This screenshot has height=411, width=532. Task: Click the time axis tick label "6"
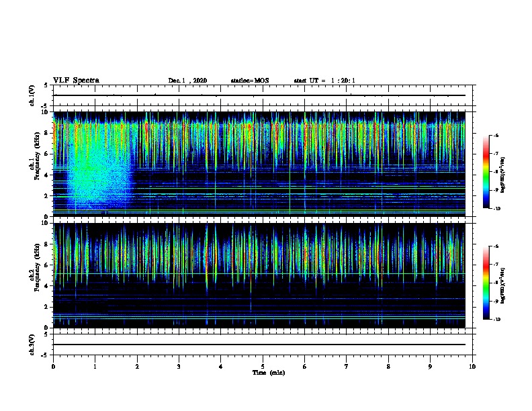pos(305,367)
